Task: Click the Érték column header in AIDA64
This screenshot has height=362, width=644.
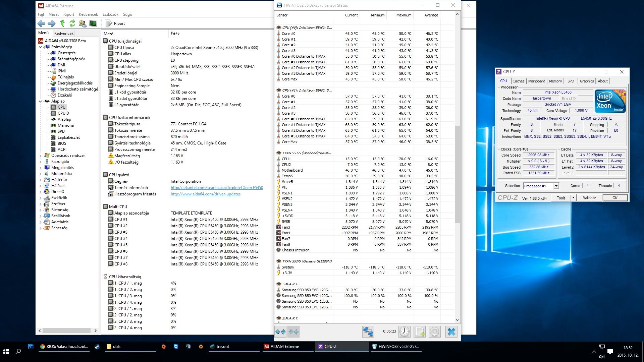Action: [175, 34]
